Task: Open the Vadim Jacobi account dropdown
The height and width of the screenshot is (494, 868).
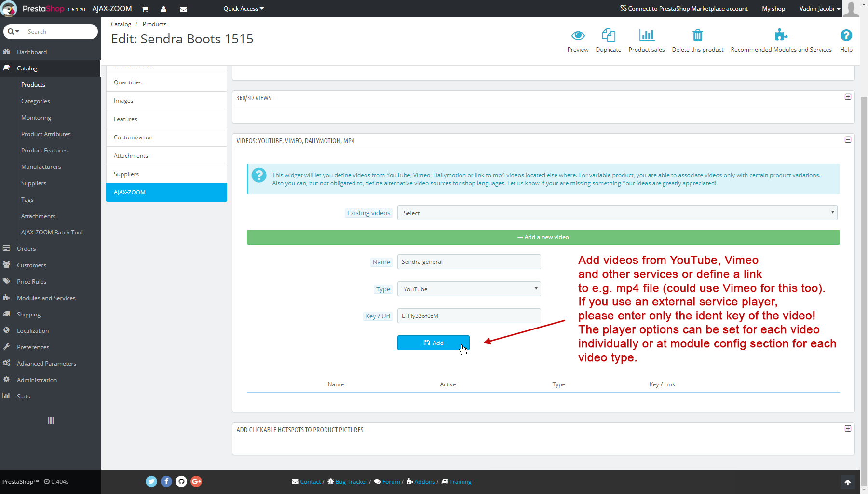Action: [820, 9]
